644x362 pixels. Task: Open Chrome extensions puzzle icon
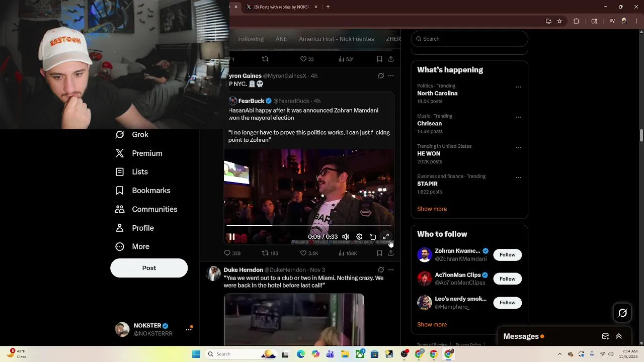(x=577, y=21)
